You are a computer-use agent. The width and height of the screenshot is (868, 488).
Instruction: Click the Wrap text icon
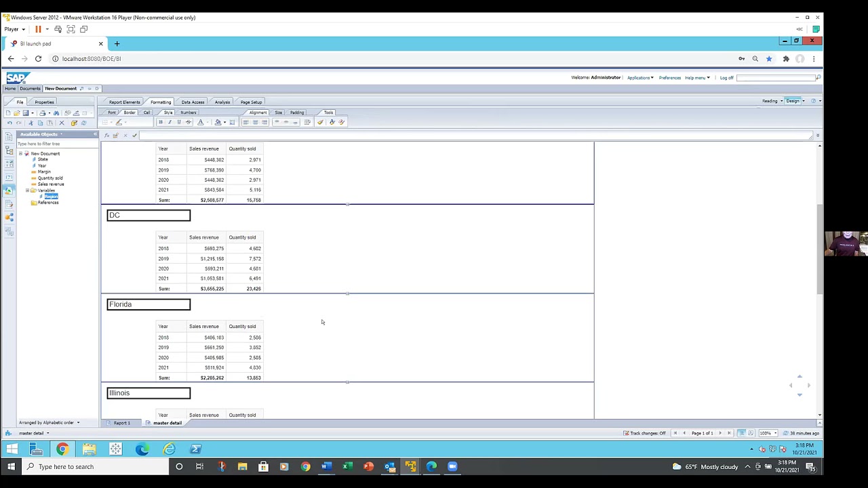pyautogui.click(x=307, y=122)
